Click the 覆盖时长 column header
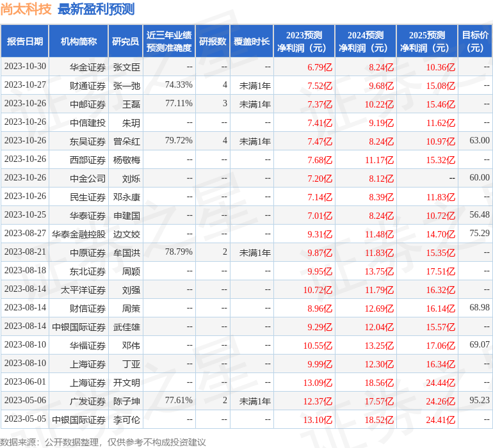The image size is (493, 448). tap(252, 41)
